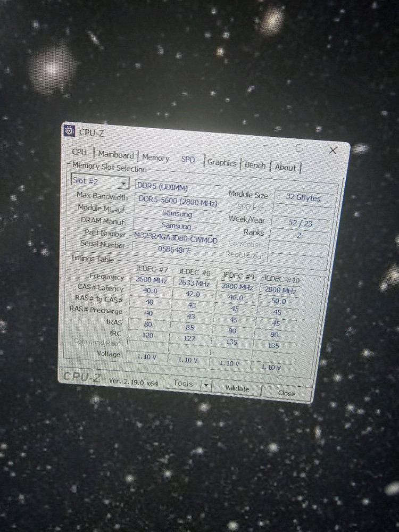Click the Ver. 2.19.0.x64 version text

click(x=134, y=381)
